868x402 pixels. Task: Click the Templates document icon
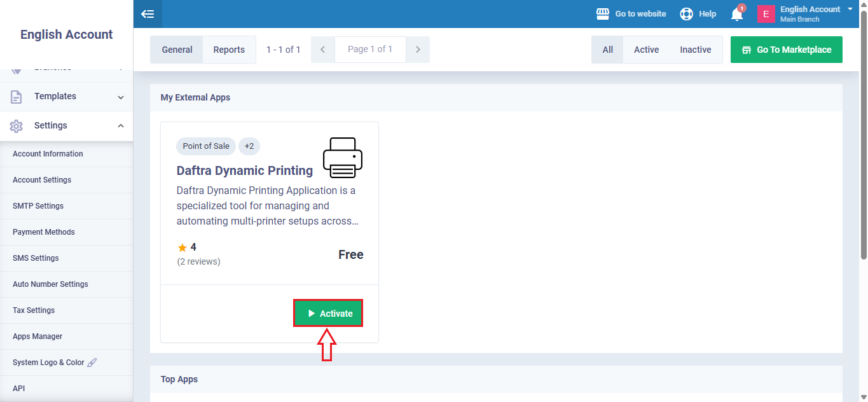(17, 97)
